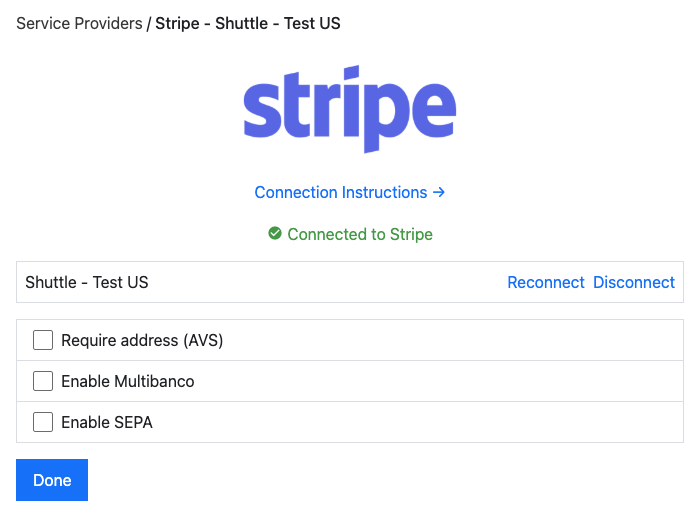This screenshot has height=509, width=699.
Task: Click Reconnect for the Stripe account
Action: click(x=545, y=282)
